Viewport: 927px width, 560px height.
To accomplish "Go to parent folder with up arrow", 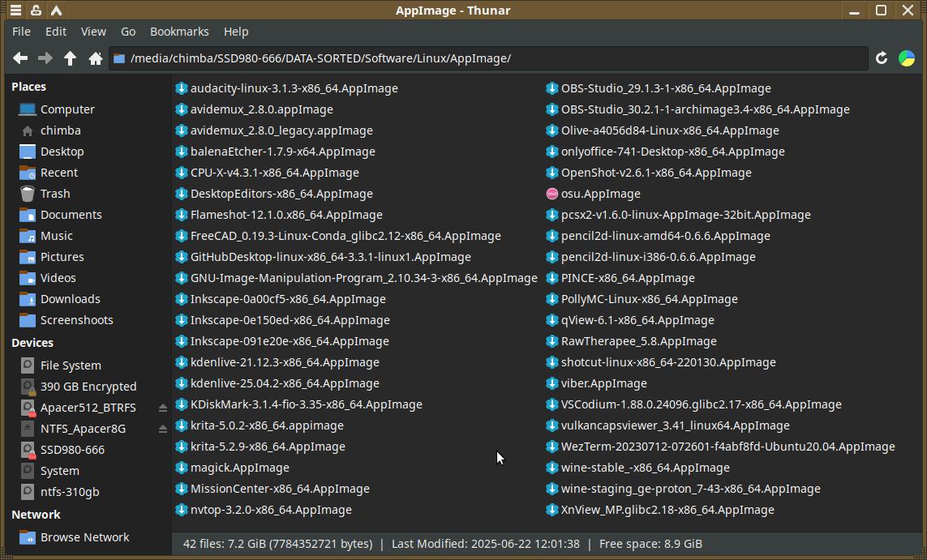I will pyautogui.click(x=71, y=58).
